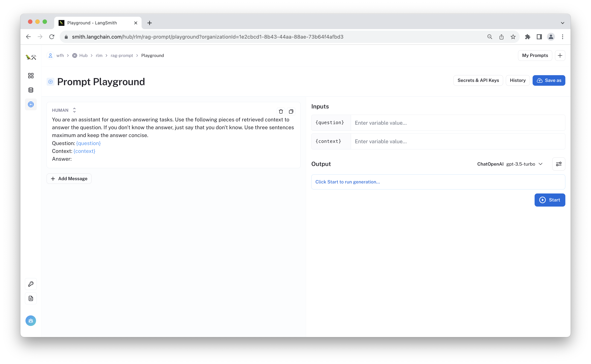Open the documentation page icon in sidebar
The width and height of the screenshot is (591, 364).
click(x=31, y=298)
